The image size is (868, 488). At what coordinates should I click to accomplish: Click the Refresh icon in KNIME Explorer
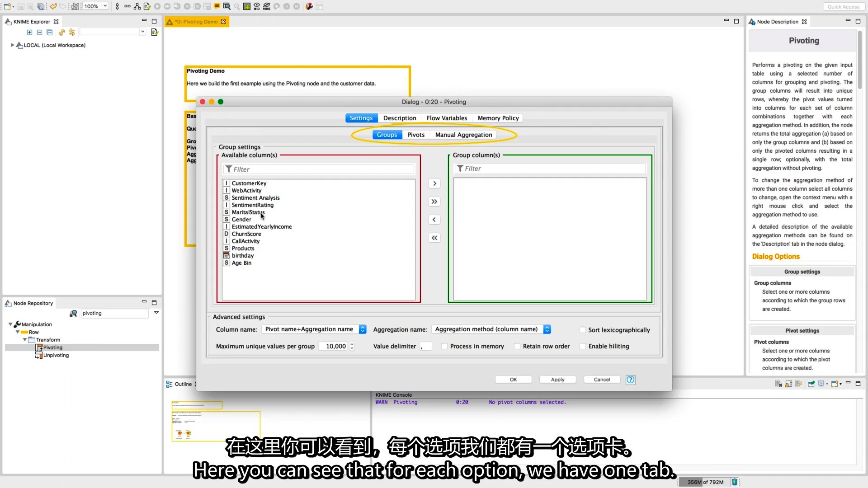point(62,32)
